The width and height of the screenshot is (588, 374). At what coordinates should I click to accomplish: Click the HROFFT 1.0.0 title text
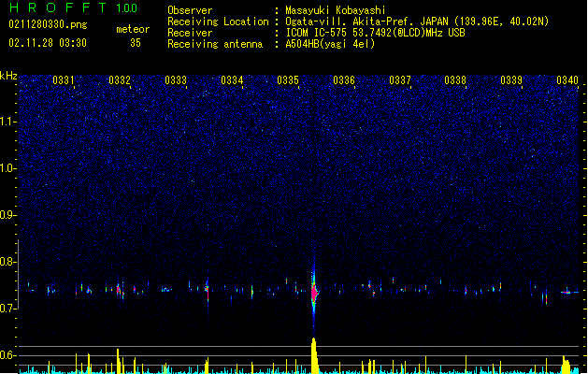(74, 7)
